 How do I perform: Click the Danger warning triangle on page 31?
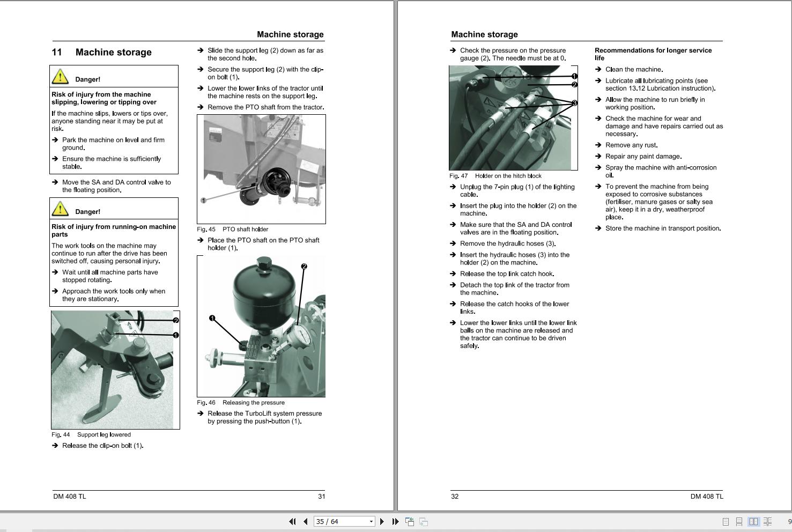[x=61, y=77]
